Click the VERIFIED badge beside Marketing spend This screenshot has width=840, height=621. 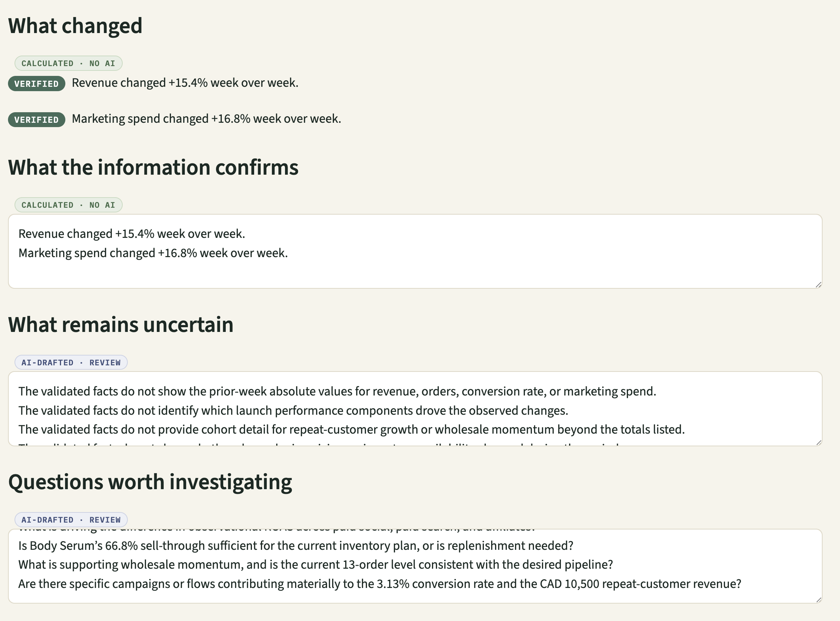(x=36, y=119)
